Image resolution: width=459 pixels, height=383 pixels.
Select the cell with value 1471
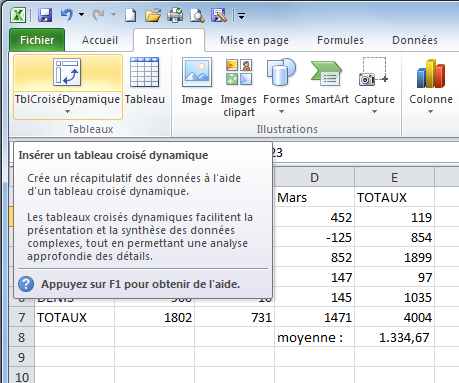click(x=314, y=317)
